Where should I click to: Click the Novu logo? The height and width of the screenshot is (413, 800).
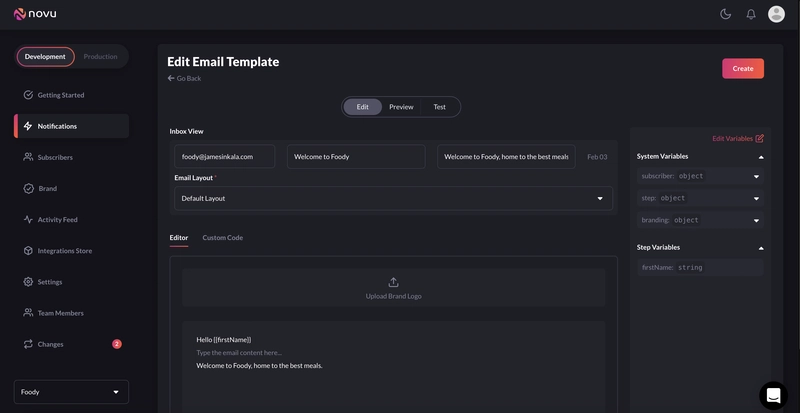pos(38,14)
